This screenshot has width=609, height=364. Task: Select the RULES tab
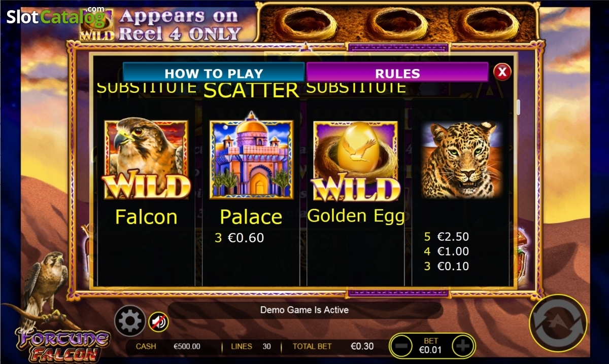point(397,73)
